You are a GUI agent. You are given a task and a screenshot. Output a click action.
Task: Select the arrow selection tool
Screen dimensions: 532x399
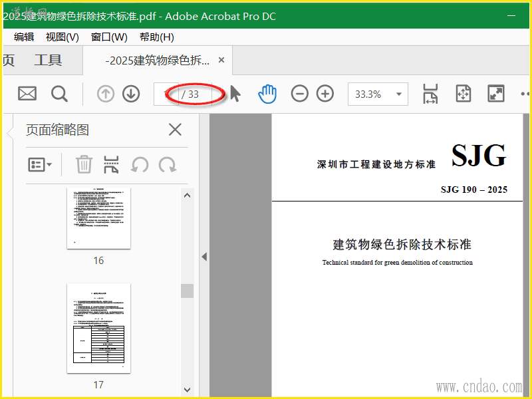click(x=235, y=94)
